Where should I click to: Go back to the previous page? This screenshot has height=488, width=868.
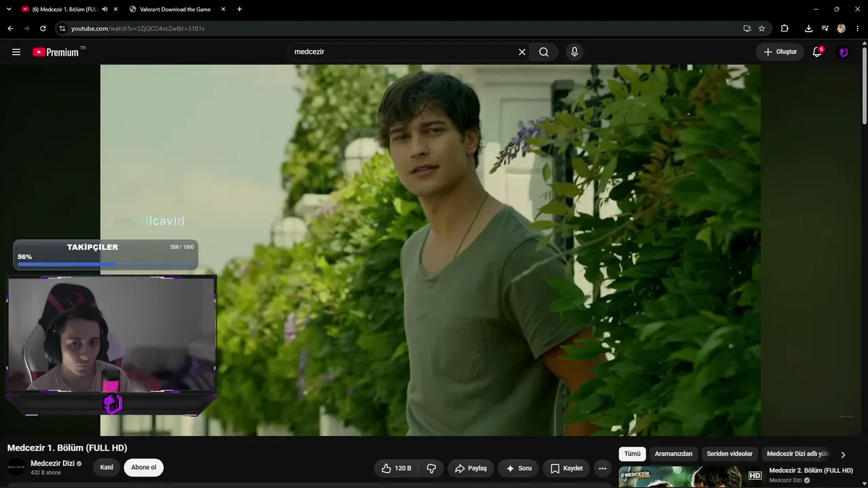point(10,28)
